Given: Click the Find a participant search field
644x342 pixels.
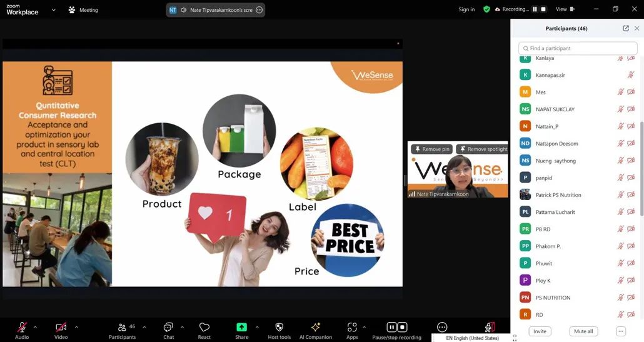Looking at the screenshot, I should tap(578, 48).
